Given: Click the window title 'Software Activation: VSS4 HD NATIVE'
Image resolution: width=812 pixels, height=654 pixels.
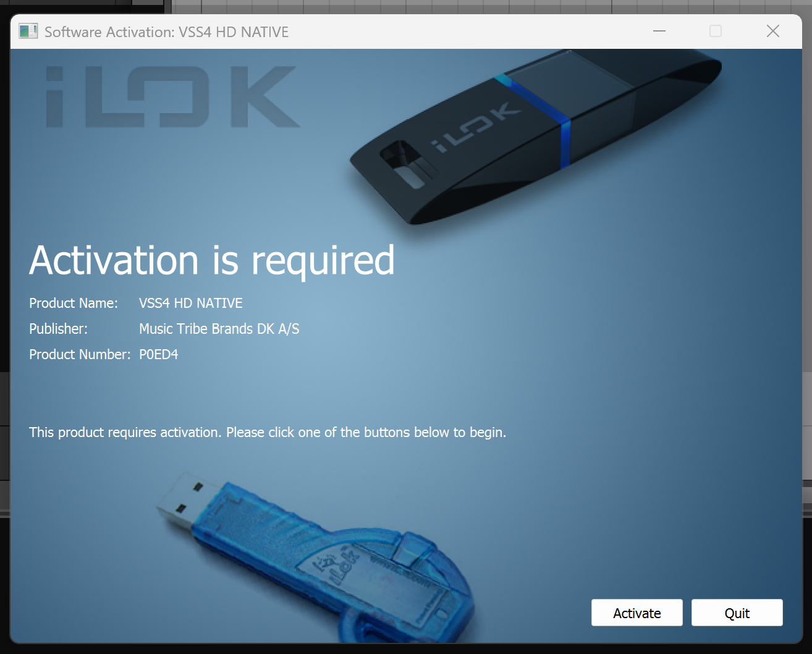Looking at the screenshot, I should 167,32.
